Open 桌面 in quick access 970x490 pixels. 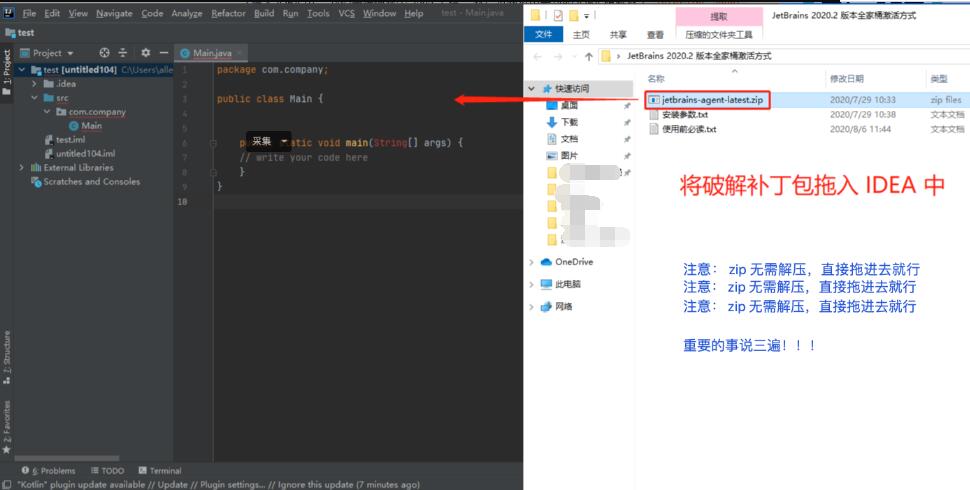562,106
